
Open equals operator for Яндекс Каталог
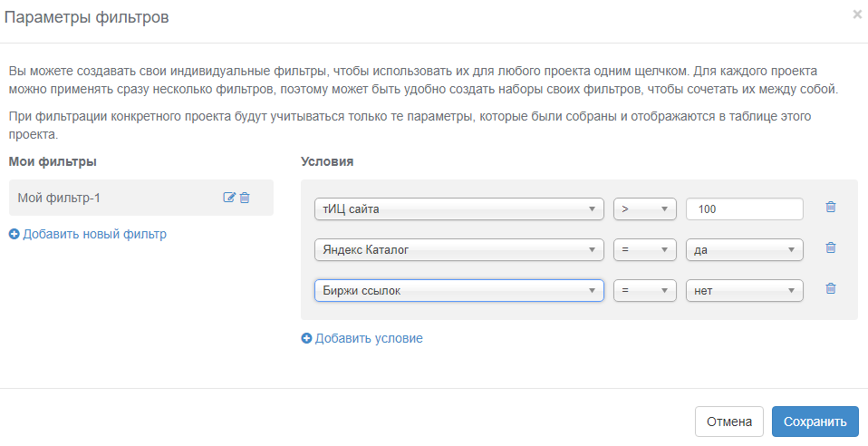pyautogui.click(x=645, y=250)
